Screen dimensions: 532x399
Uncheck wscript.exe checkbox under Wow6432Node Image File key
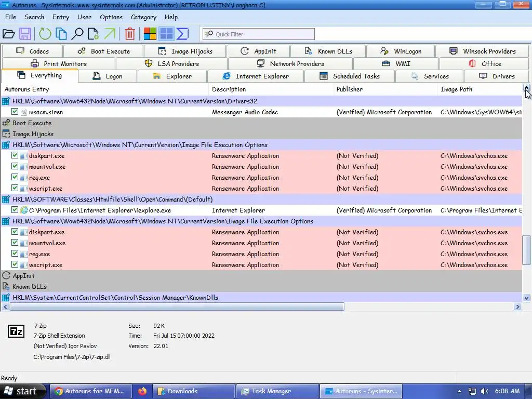[x=15, y=264]
